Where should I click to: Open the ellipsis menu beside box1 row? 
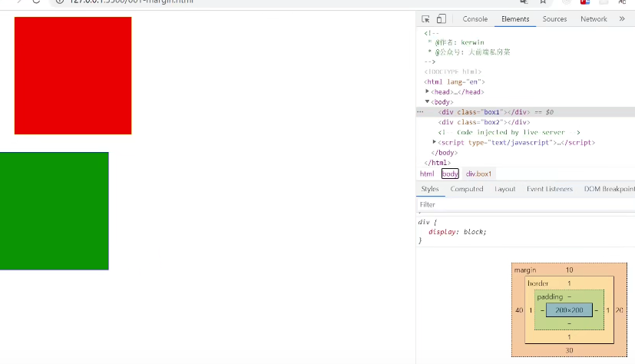[x=420, y=112]
